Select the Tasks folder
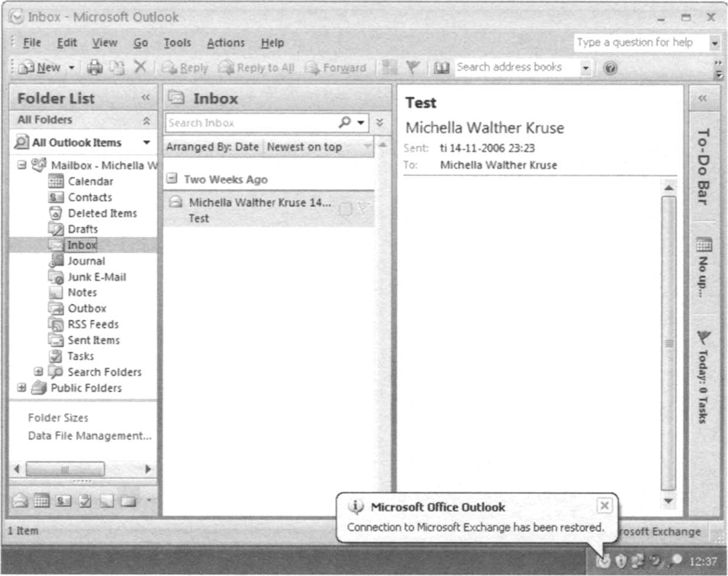Viewport: 728px width, 576px height. coord(80,356)
